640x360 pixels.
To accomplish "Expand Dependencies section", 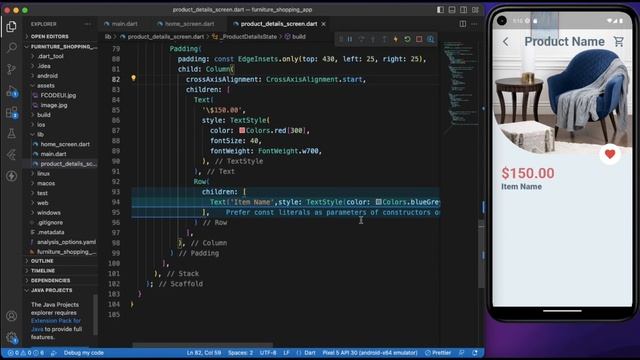I will tap(50, 280).
